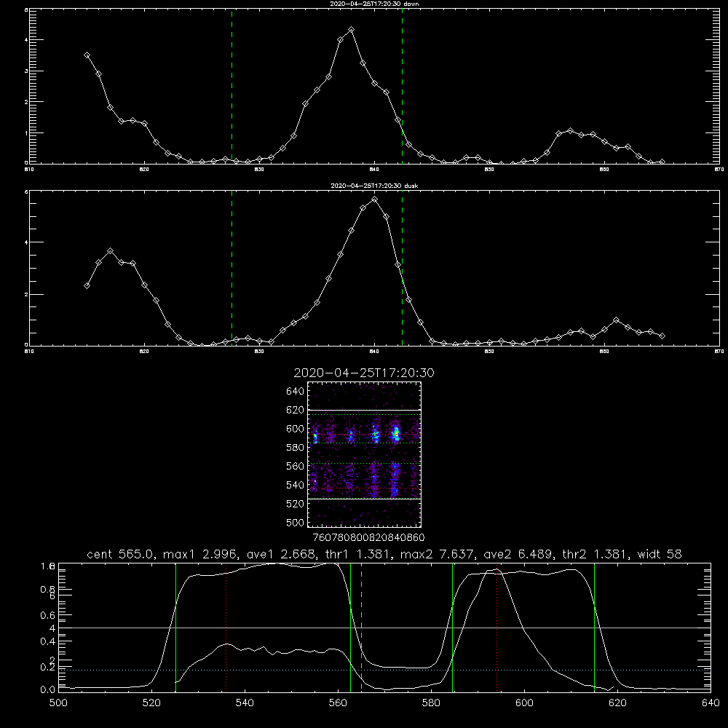The image size is (728, 728).
Task: Click the x-axis label '500' of bottom plot
Action: 58,703
